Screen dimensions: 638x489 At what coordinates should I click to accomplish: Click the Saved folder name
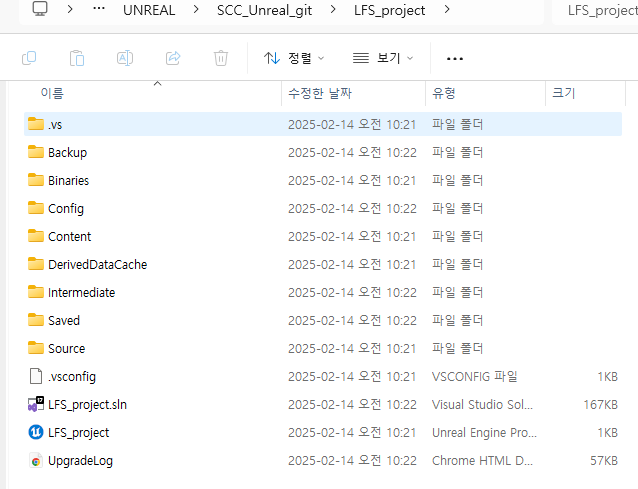[x=64, y=321]
